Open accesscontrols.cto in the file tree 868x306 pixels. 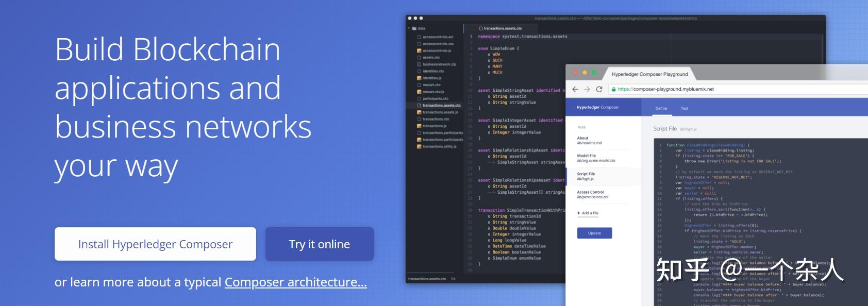(438, 44)
